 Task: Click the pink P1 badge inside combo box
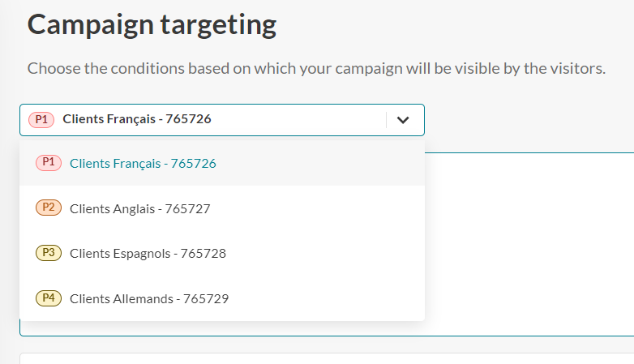tap(41, 120)
